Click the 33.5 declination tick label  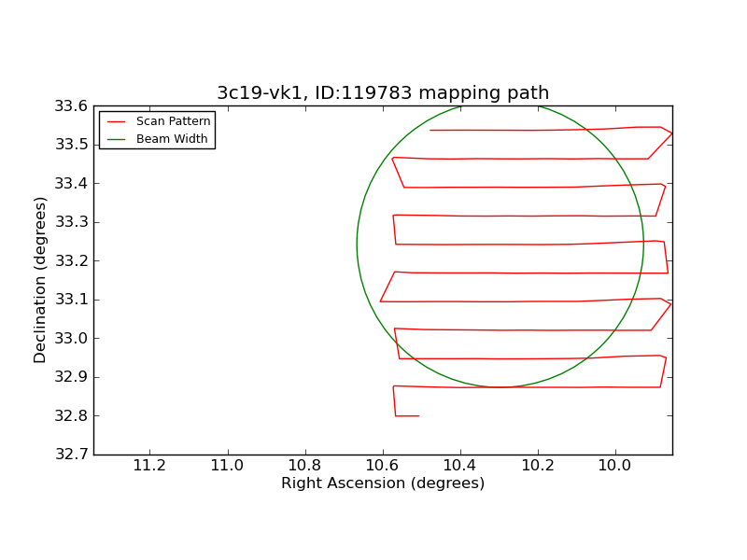point(71,145)
